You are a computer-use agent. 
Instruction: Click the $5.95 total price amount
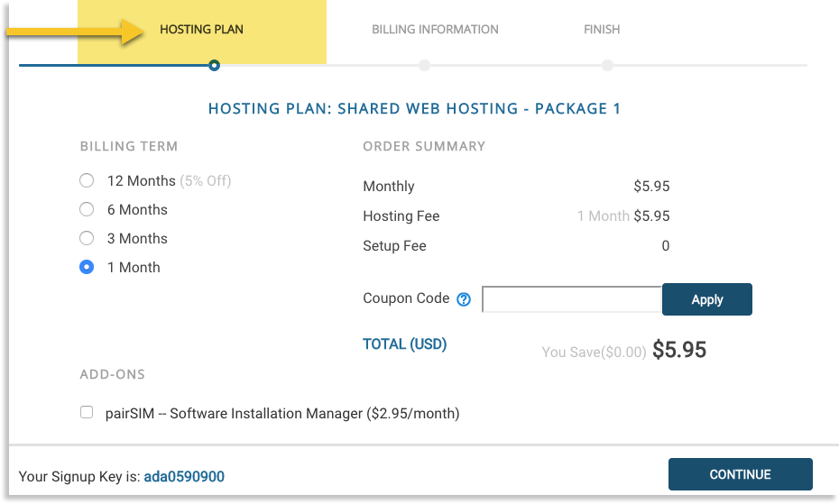point(678,350)
